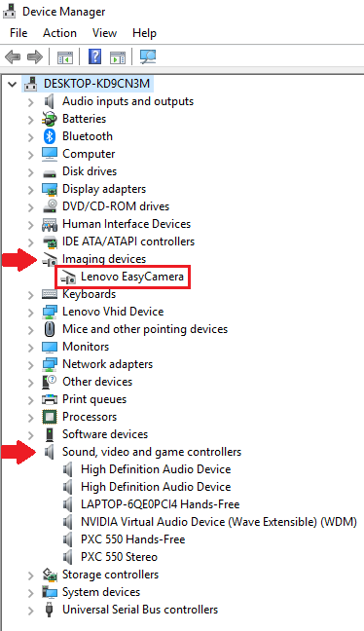Expand Universal Serial Bus controllers

point(31,611)
